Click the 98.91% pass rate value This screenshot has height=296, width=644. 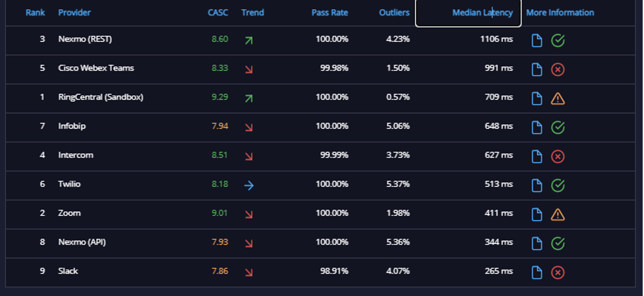point(334,271)
